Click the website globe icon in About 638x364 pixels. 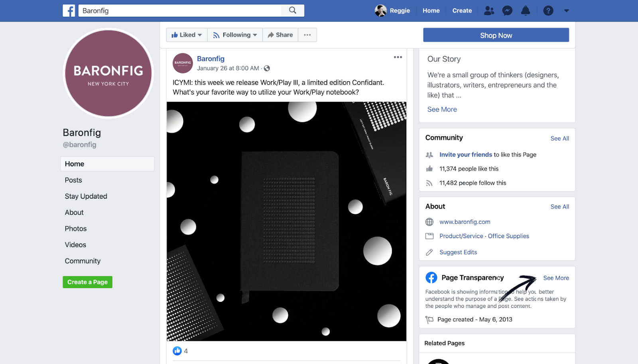pyautogui.click(x=429, y=222)
